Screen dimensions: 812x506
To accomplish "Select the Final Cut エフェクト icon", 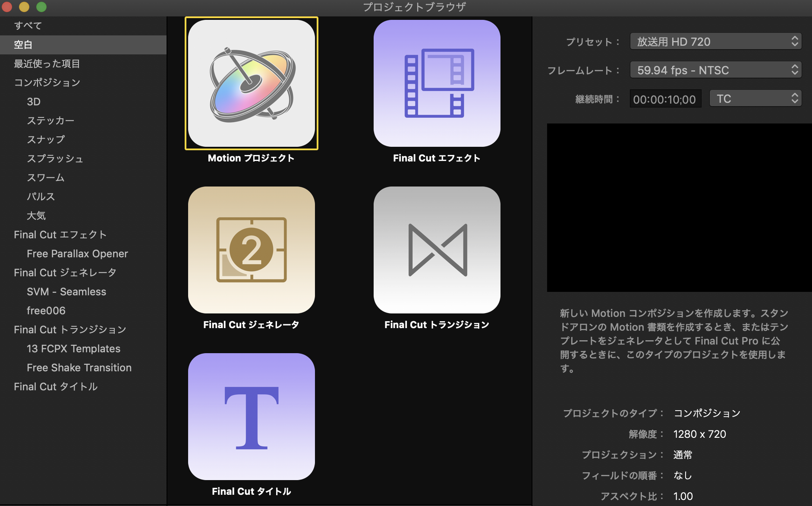I will click(437, 83).
